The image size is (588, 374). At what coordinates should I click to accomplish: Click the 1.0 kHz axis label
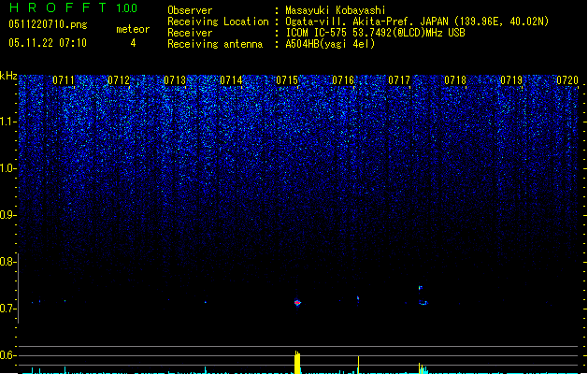click(8, 168)
